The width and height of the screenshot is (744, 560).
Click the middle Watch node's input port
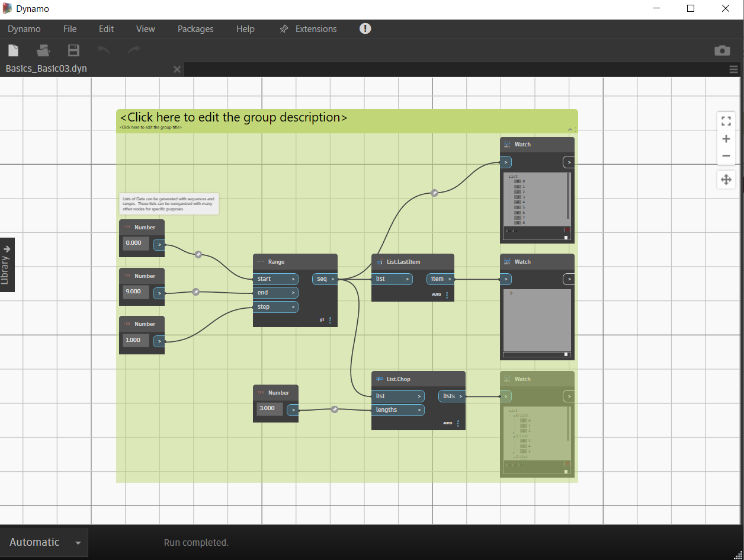[x=506, y=279]
